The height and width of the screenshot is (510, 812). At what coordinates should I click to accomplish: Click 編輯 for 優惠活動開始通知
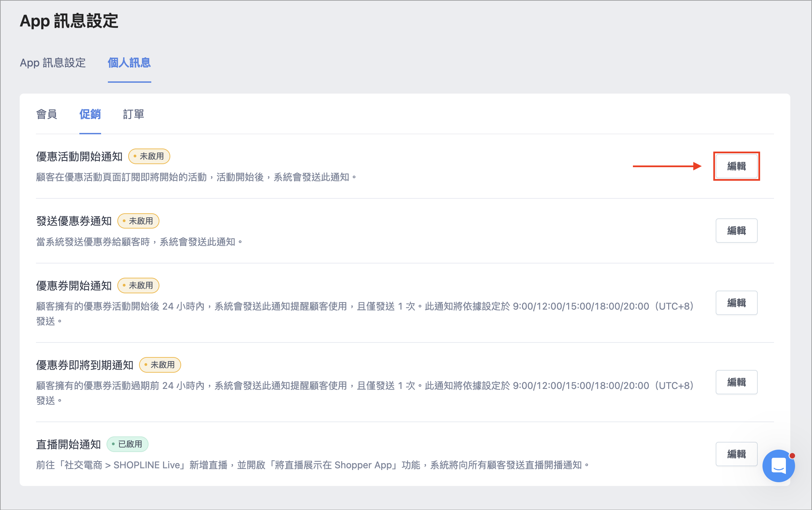[x=736, y=166]
